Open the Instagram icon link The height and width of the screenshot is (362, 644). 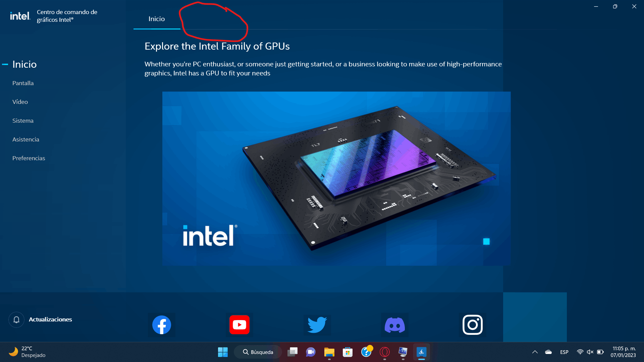473,325
